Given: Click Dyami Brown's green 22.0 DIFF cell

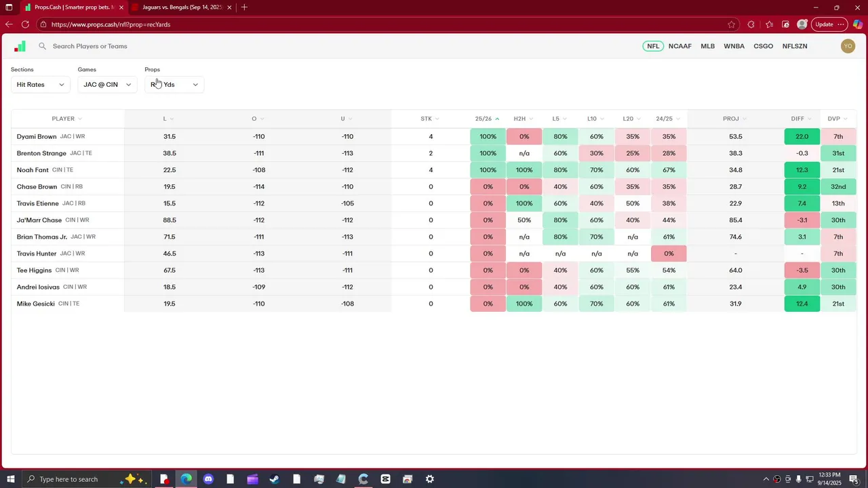Looking at the screenshot, I should pyautogui.click(x=802, y=136).
